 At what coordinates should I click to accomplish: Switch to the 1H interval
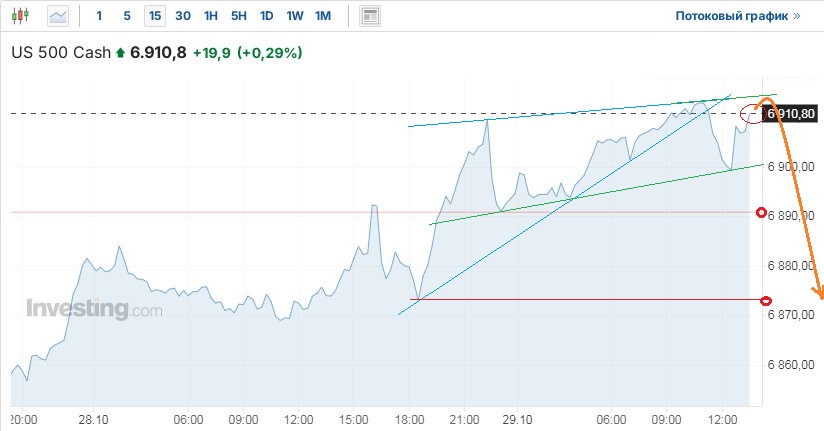point(210,16)
